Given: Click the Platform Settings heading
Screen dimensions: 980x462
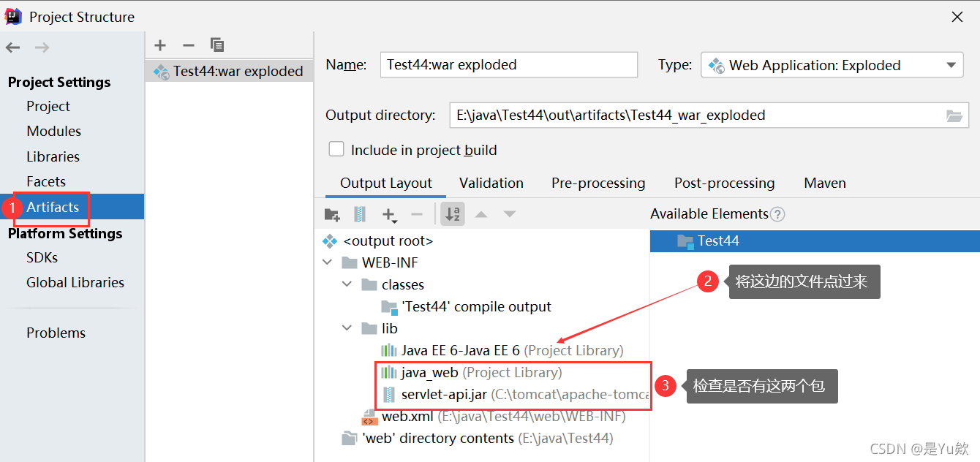Looking at the screenshot, I should pyautogui.click(x=65, y=233).
